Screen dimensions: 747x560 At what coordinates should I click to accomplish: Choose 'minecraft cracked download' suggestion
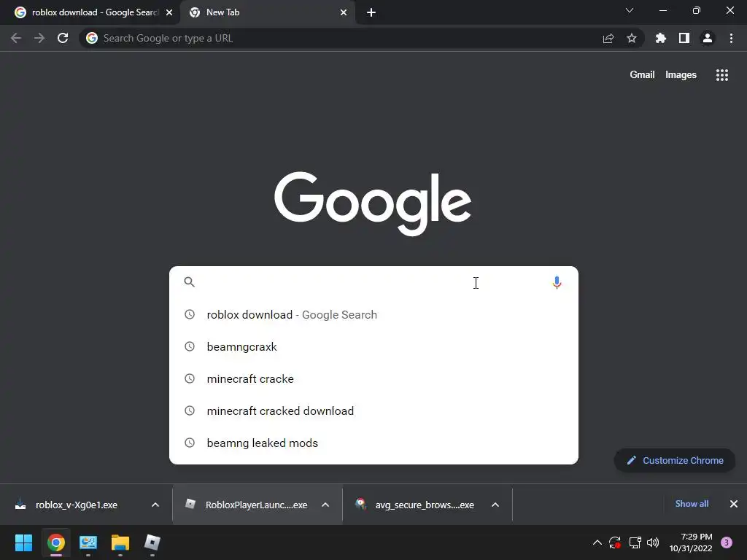[x=374, y=411]
